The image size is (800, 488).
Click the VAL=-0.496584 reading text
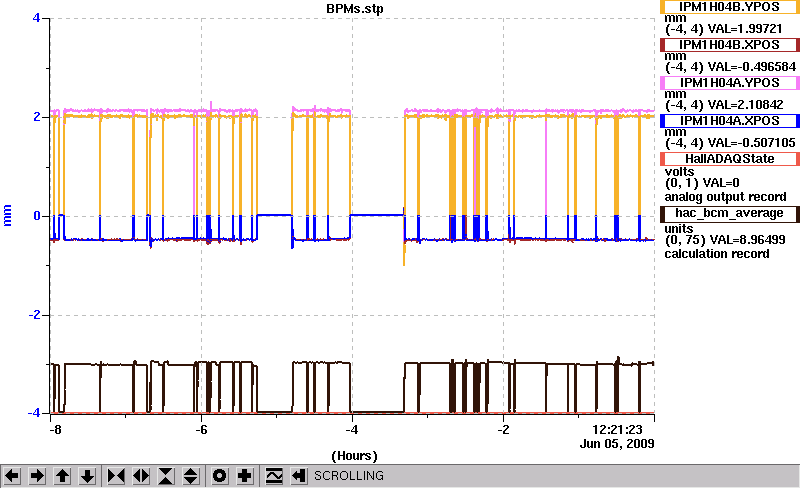pos(752,67)
